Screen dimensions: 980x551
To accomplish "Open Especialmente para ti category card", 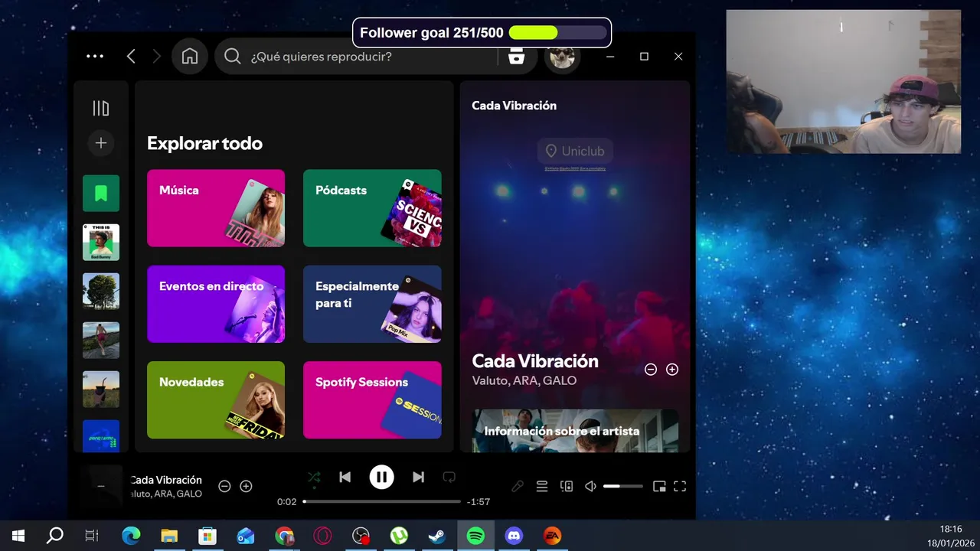I will tap(372, 304).
